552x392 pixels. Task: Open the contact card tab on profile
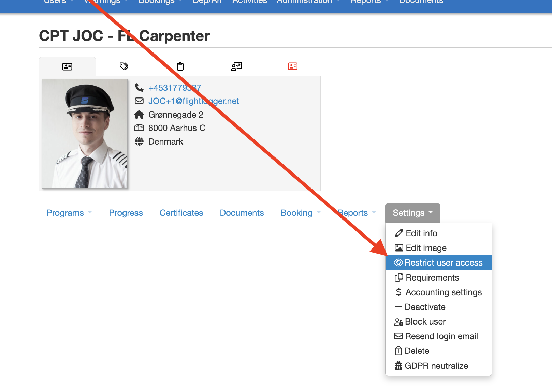click(67, 66)
